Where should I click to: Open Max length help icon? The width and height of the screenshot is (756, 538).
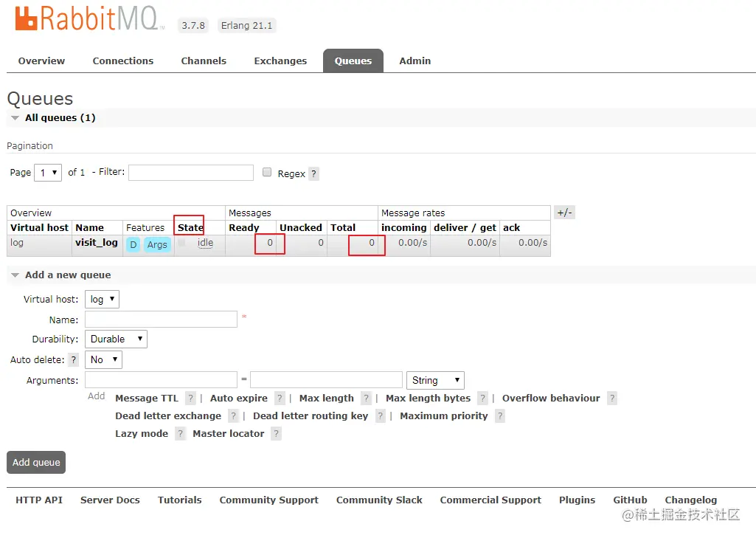[x=366, y=398]
